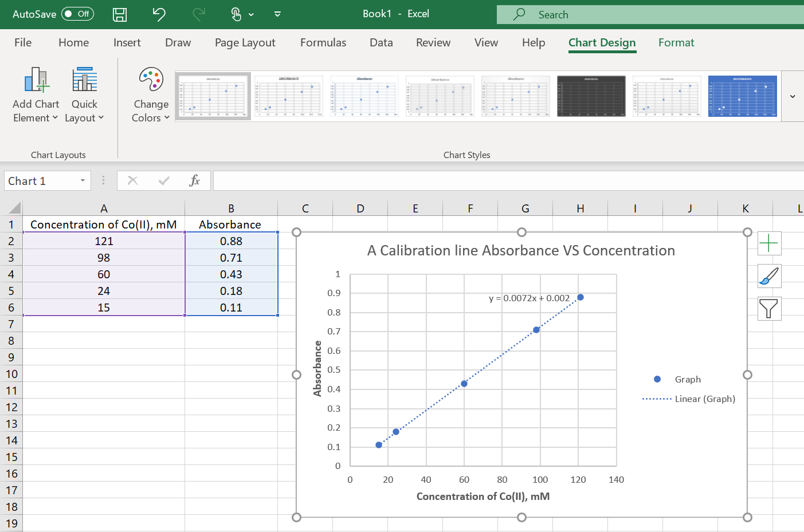Screen dimensions: 804x532
Task: Open the Touch/Mouse Mode dropdown
Action: [x=250, y=14]
